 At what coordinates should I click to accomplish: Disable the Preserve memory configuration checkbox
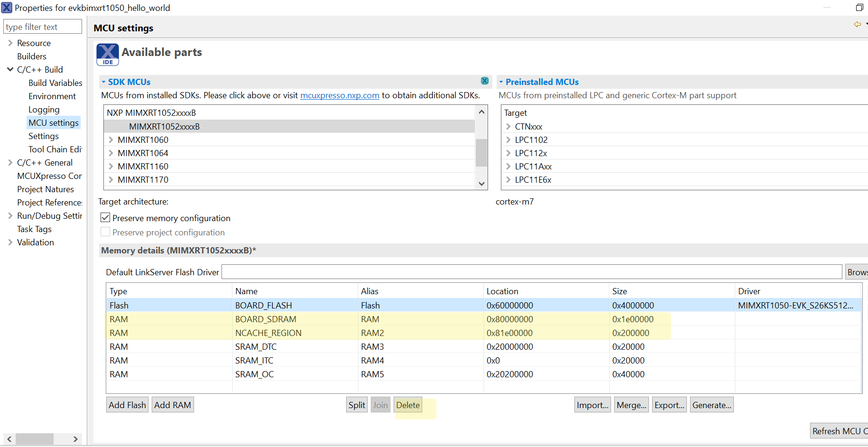[105, 217]
